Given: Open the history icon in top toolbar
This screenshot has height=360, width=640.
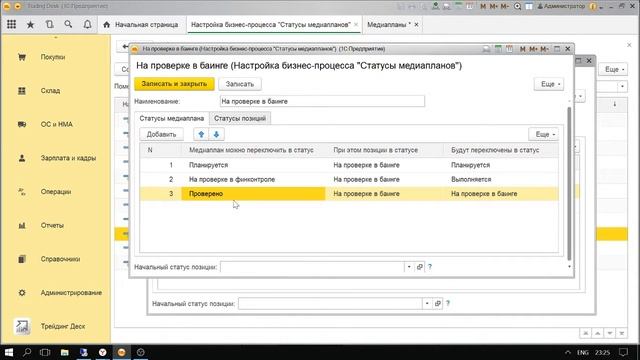Looking at the screenshot, I should click(49, 24).
